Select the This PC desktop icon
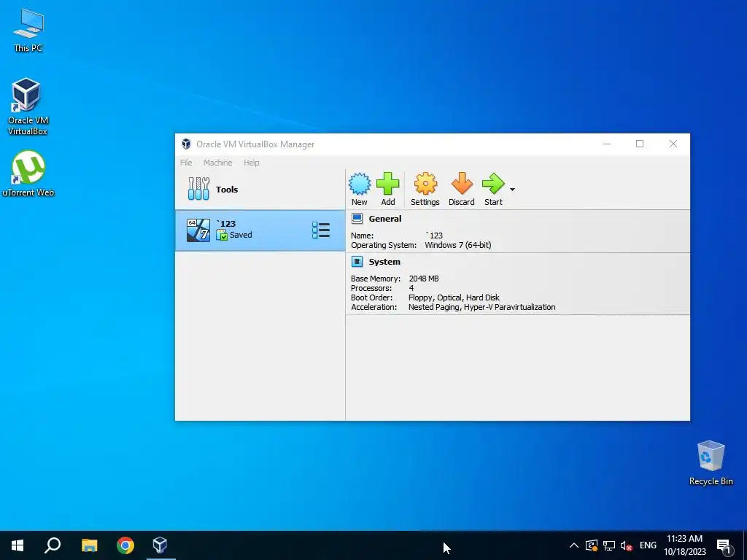The height and width of the screenshot is (560, 747). [28, 31]
